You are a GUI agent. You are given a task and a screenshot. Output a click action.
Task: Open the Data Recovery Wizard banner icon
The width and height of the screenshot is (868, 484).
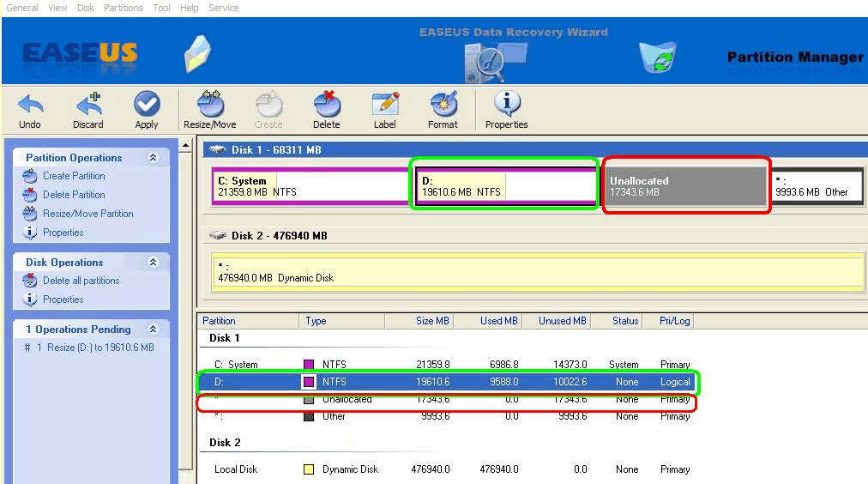tap(494, 62)
